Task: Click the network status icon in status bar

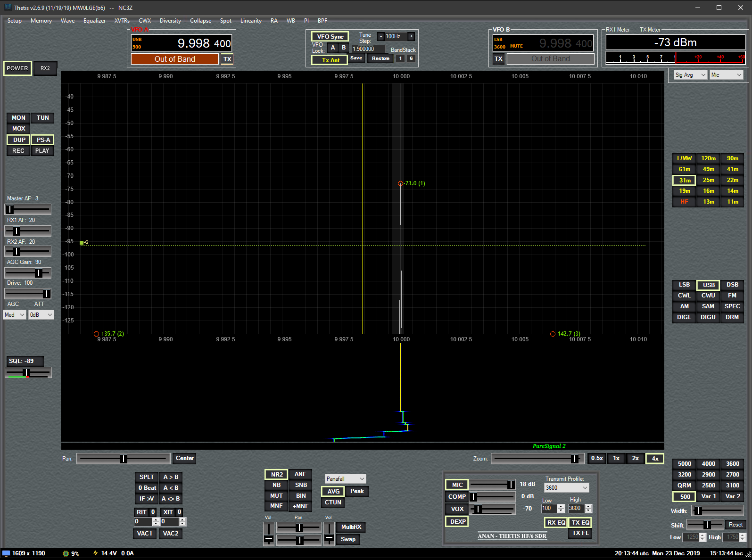Action: [6, 553]
